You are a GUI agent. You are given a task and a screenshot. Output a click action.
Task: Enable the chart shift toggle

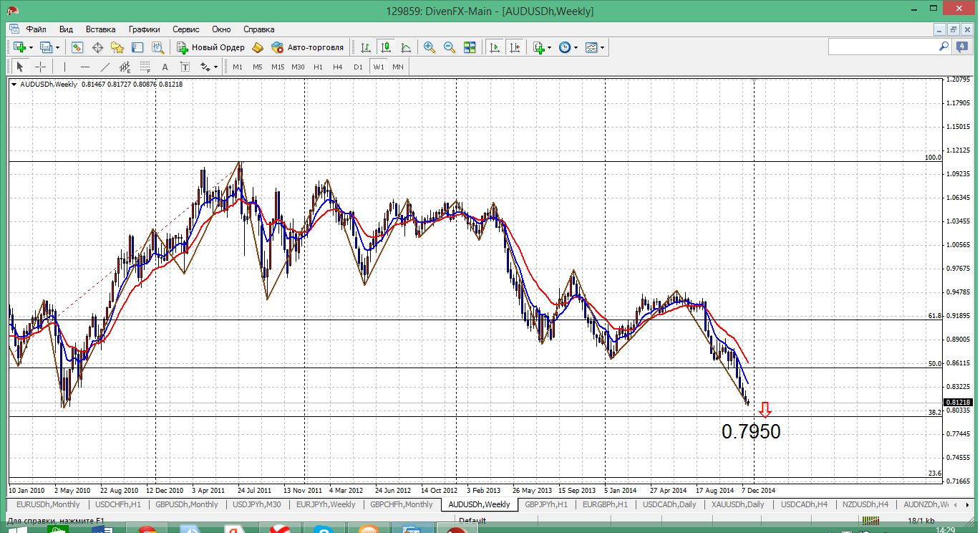(x=515, y=47)
